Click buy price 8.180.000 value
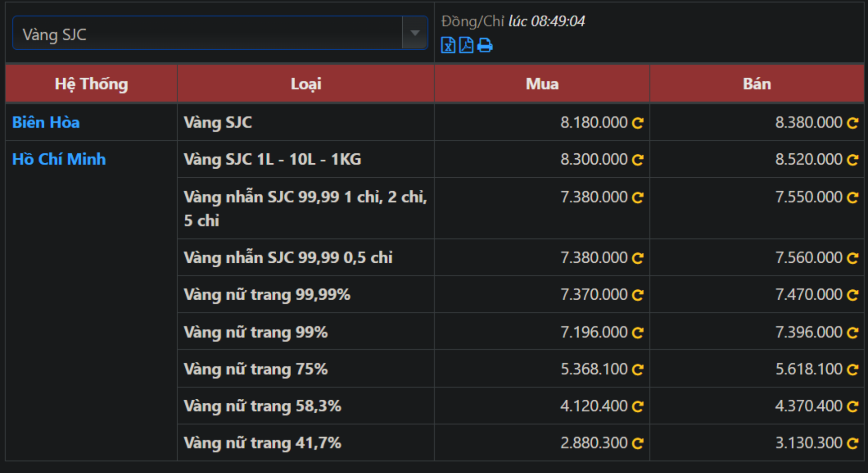This screenshot has height=473, width=868. pyautogui.click(x=594, y=123)
